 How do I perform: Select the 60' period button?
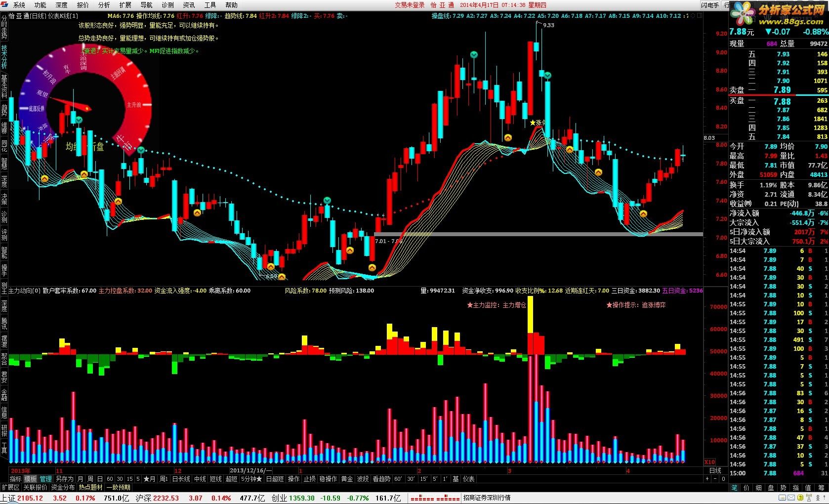[x=398, y=479]
